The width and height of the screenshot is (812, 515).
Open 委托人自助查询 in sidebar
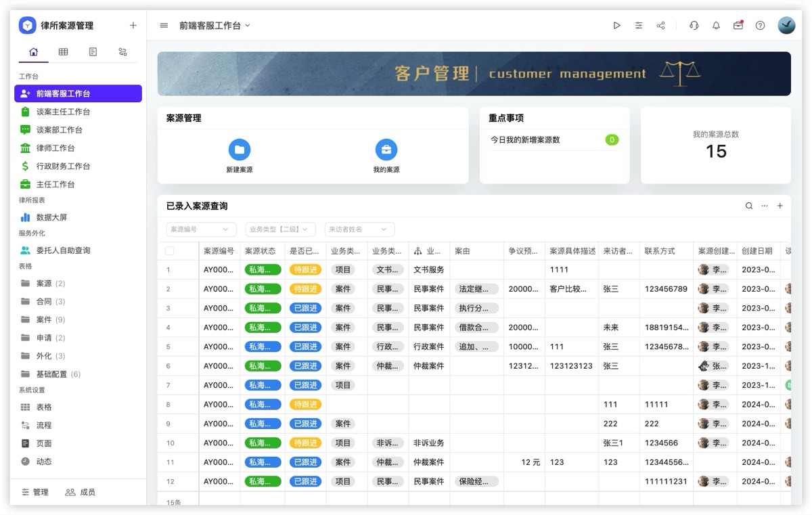click(78, 250)
